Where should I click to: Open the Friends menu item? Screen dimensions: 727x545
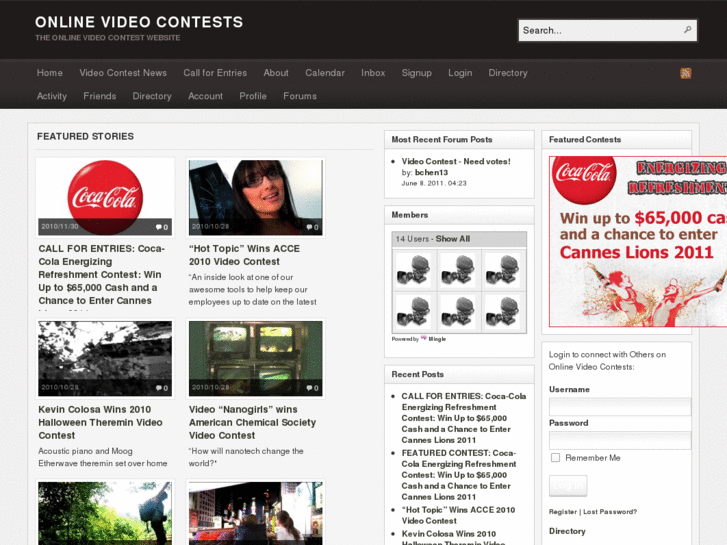[100, 96]
